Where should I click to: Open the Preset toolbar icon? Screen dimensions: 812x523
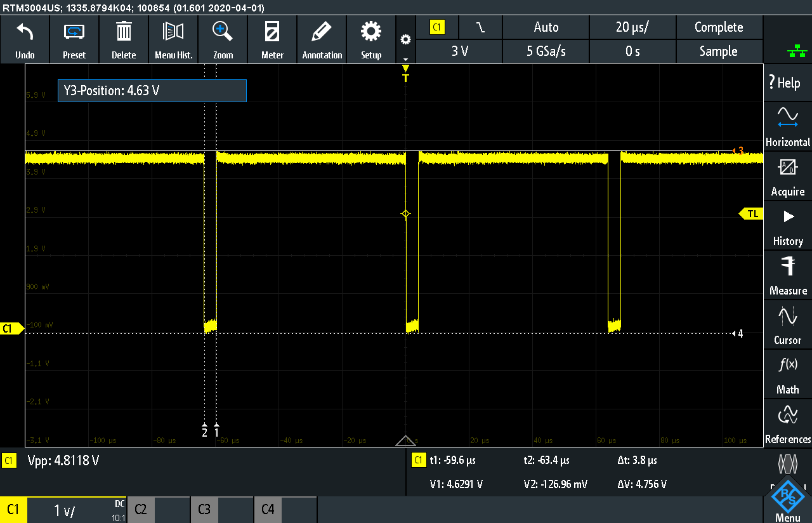pyautogui.click(x=74, y=40)
